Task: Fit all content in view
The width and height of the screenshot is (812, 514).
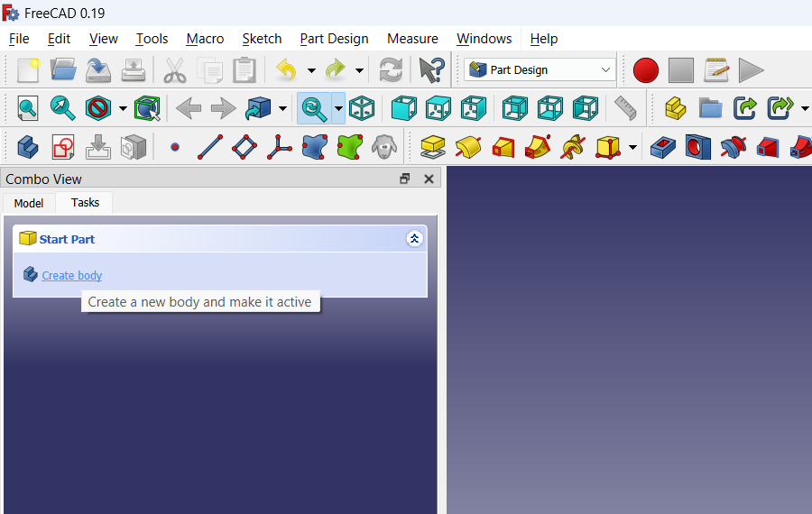Action: [x=27, y=109]
